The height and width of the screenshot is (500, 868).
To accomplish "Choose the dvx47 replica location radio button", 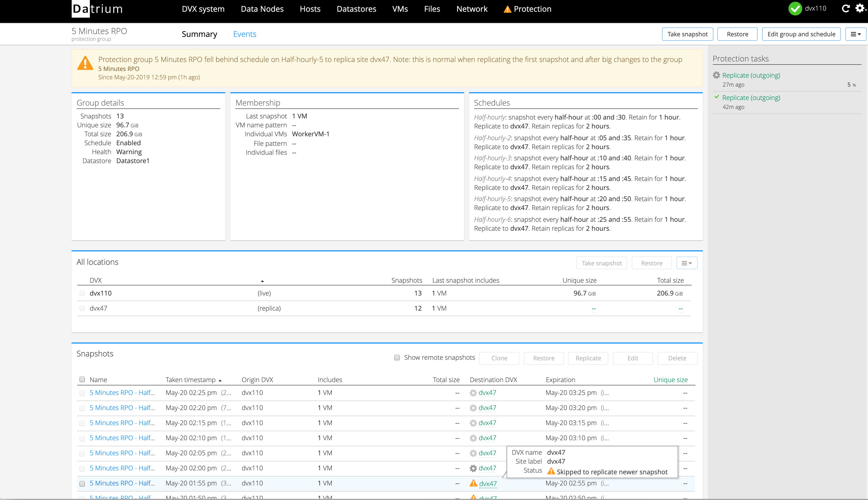I will pos(82,308).
